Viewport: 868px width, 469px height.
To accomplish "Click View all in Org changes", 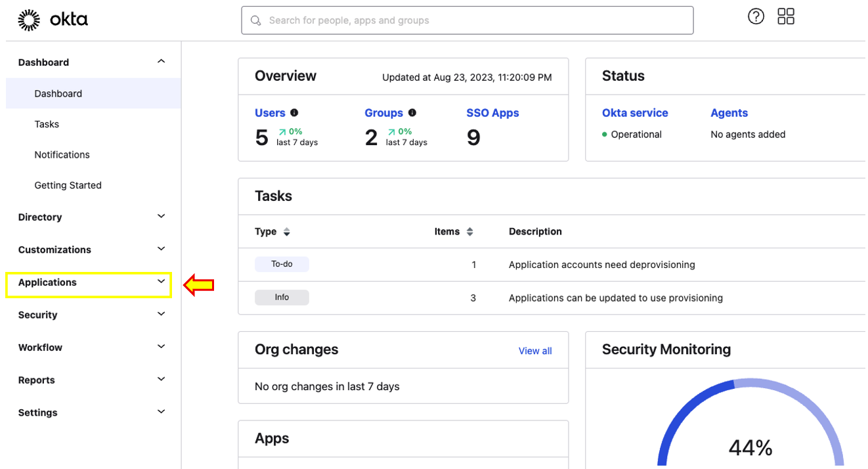I will point(535,351).
